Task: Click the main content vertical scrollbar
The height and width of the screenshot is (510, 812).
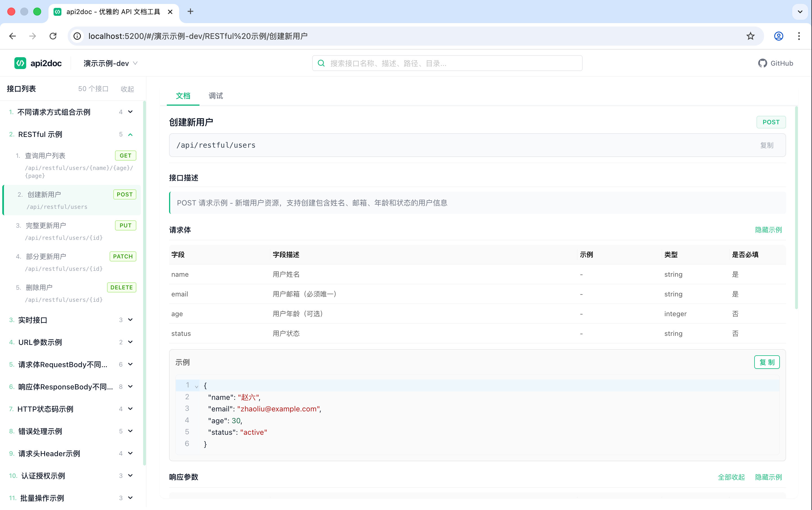Action: tap(797, 208)
